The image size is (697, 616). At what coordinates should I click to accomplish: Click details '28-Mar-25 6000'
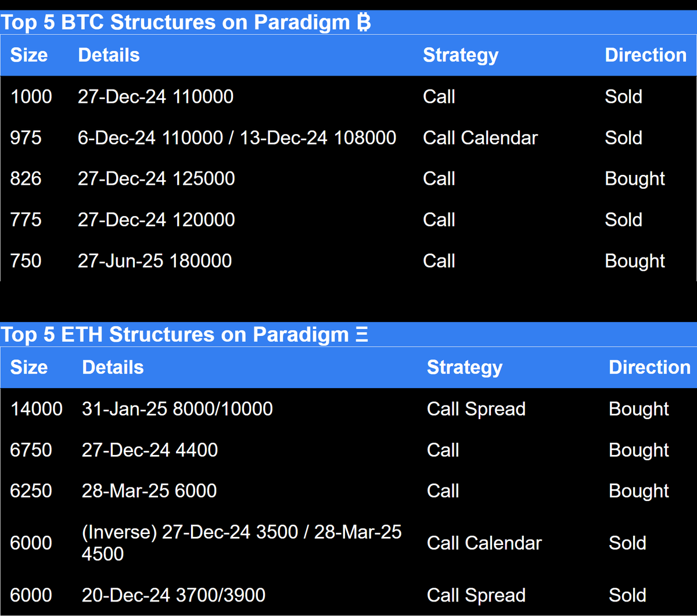tap(149, 490)
